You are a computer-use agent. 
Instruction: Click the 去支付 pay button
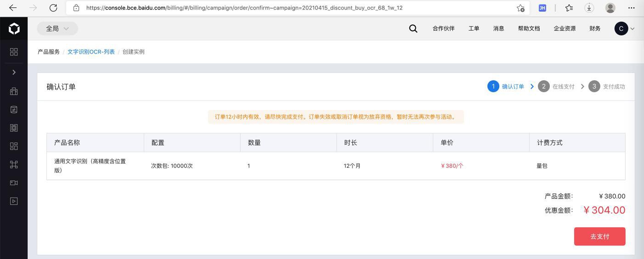click(599, 237)
